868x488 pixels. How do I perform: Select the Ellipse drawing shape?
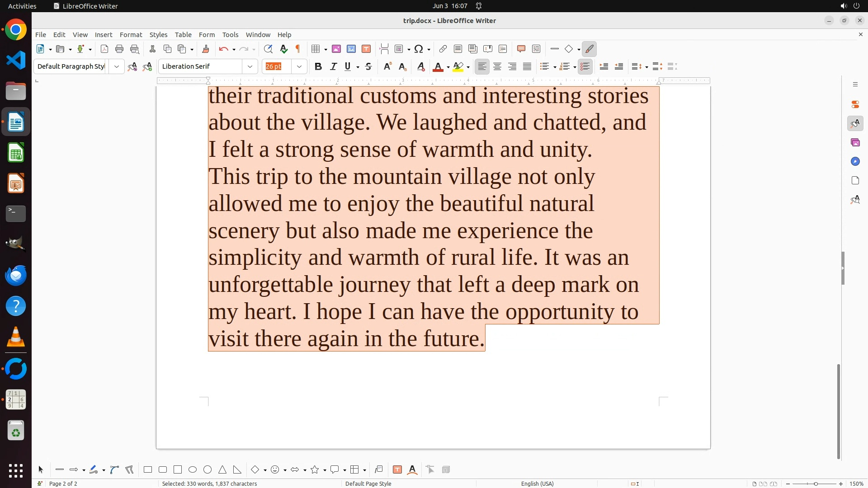pyautogui.click(x=193, y=469)
